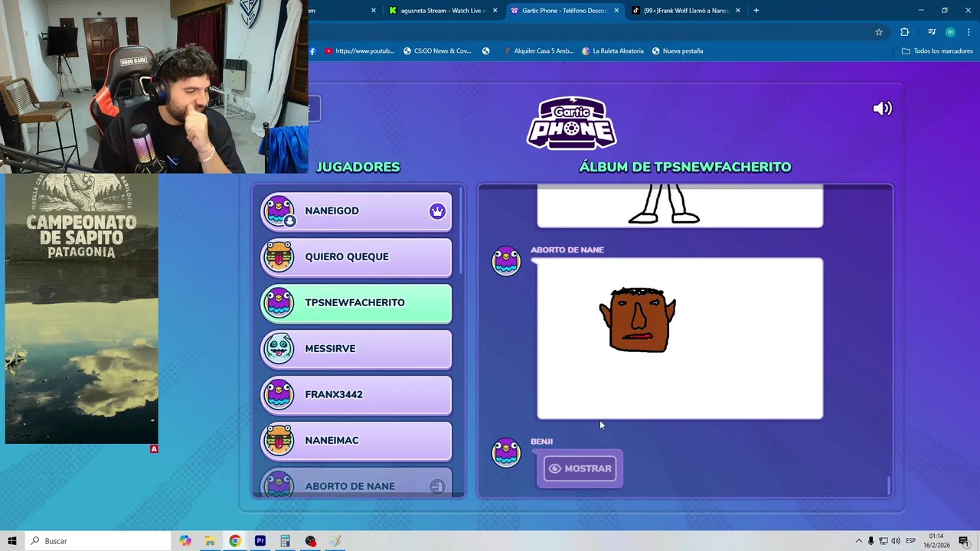980x551 pixels.
Task: Open Premiere Pro from the taskbar
Action: click(x=260, y=541)
